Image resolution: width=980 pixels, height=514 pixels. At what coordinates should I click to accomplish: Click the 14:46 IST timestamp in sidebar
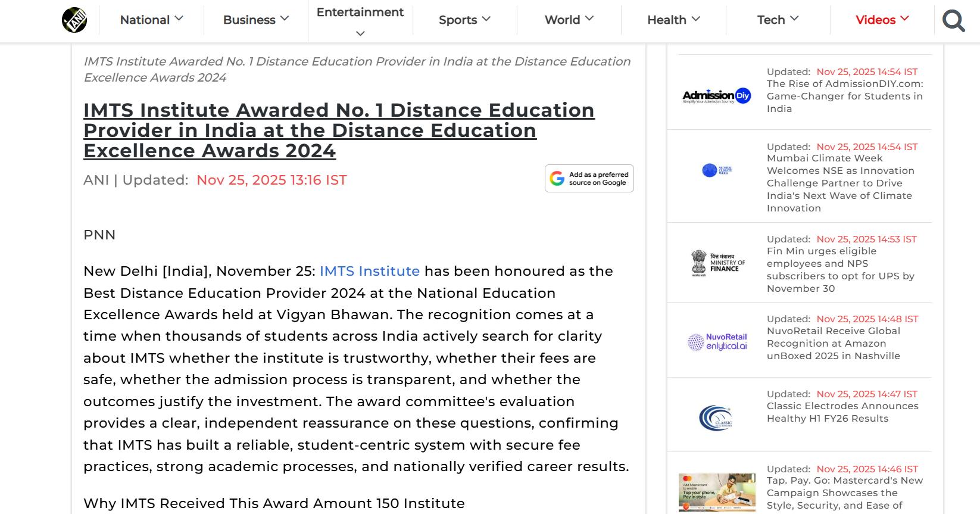coord(867,469)
